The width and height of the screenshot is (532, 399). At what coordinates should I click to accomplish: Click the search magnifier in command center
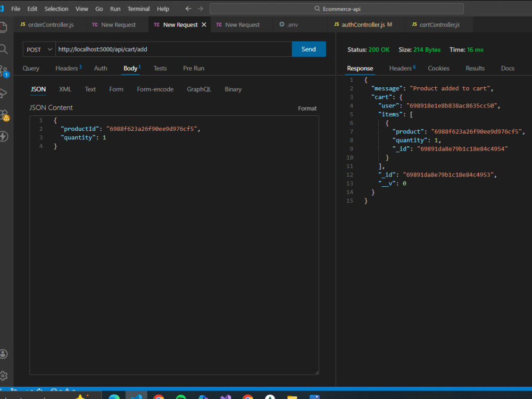click(317, 9)
